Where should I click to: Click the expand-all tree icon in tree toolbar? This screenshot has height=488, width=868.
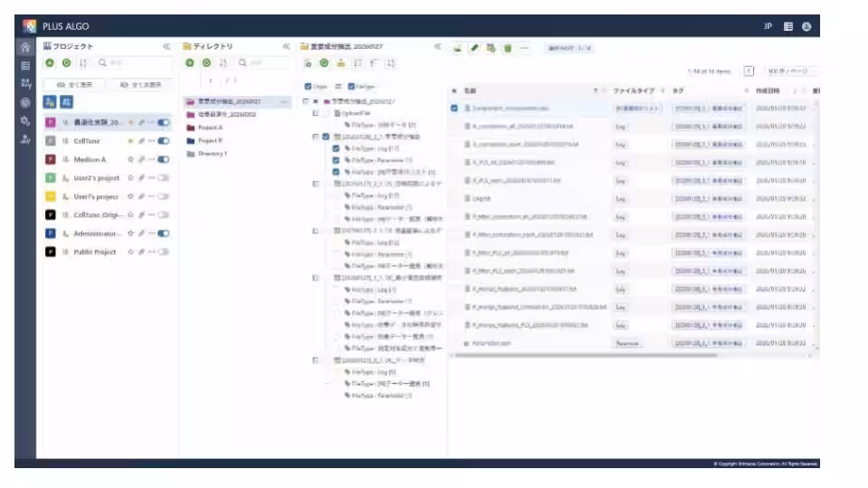358,63
